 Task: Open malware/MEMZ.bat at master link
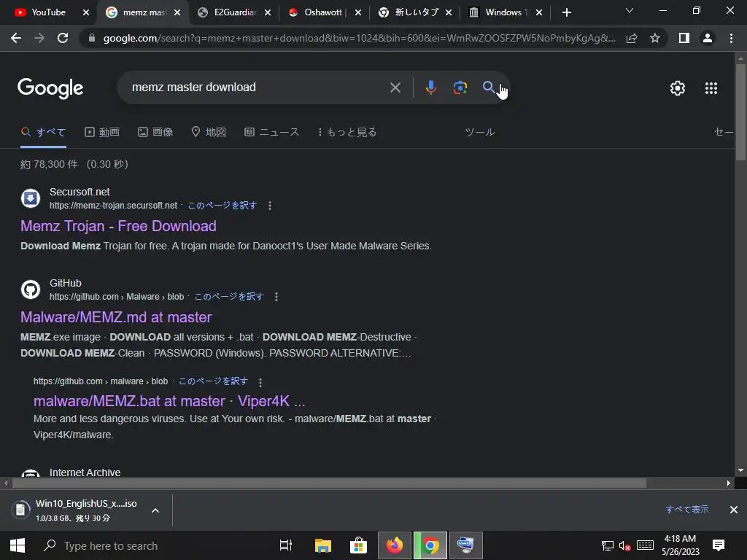coord(169,401)
